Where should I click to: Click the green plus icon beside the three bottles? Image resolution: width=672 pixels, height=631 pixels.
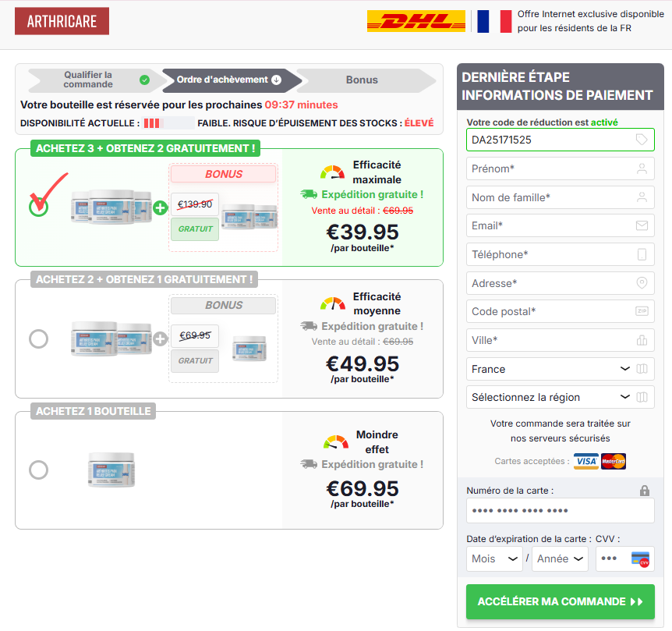[160, 207]
